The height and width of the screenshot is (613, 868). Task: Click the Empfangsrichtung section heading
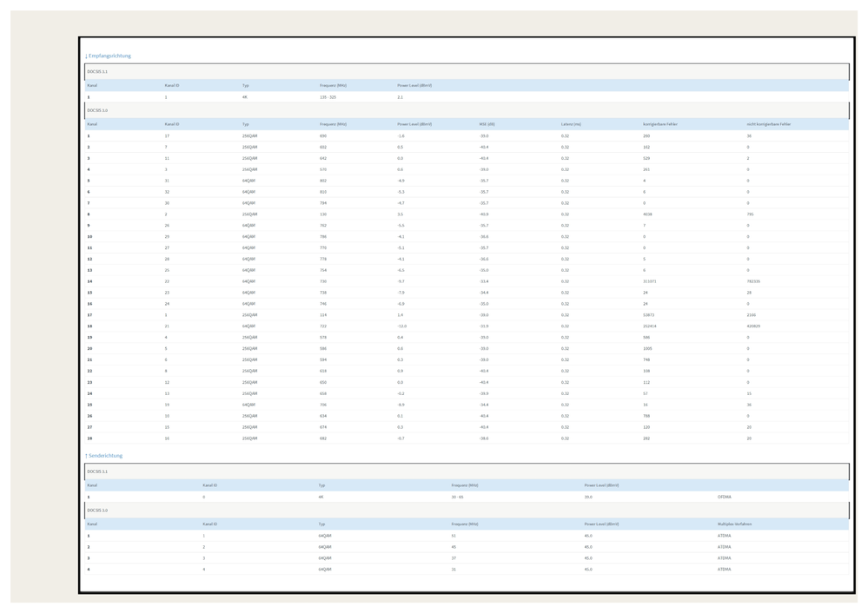(109, 56)
